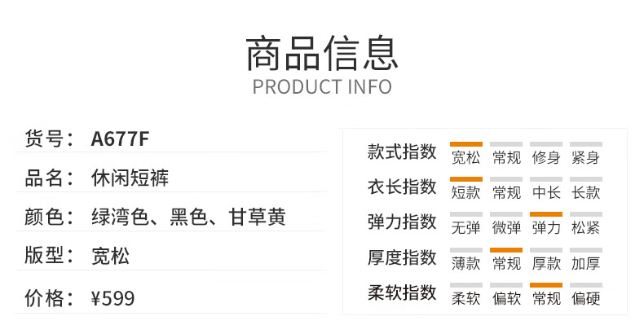Screen dimensions: 644x334
Task: Click the 短款 option in 衣长指数 row
Action: pyautogui.click(x=465, y=192)
